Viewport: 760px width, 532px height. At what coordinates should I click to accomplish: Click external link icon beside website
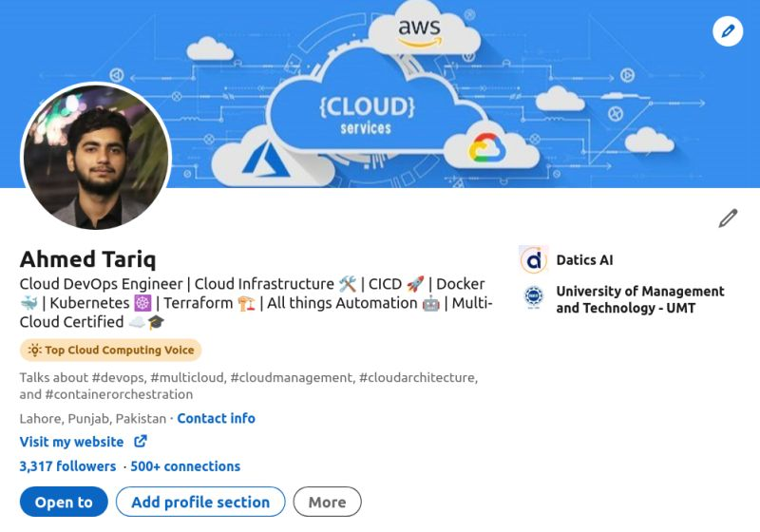140,442
